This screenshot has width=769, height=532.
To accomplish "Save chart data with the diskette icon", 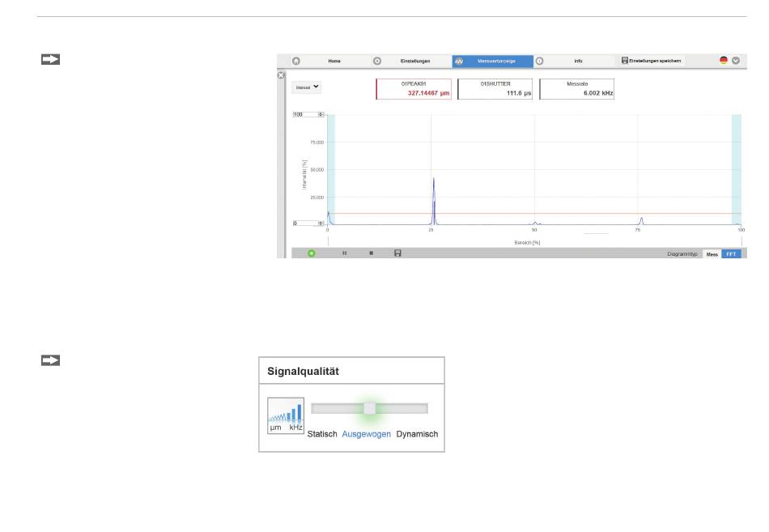I will [397, 253].
